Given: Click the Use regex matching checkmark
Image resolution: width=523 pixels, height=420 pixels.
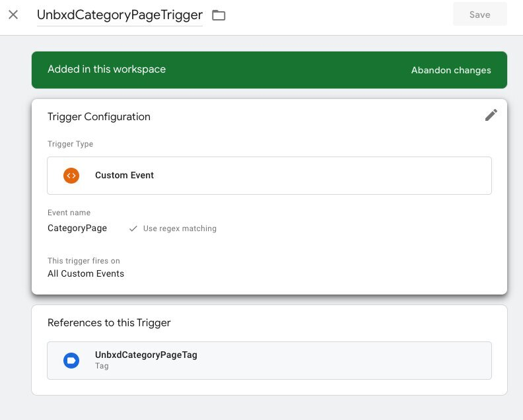Looking at the screenshot, I should (133, 228).
